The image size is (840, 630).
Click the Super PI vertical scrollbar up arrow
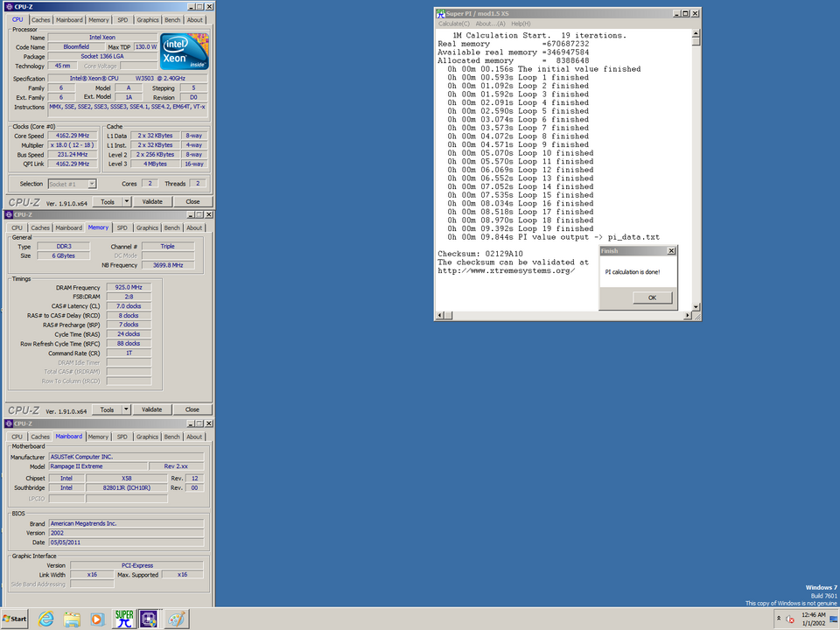[696, 33]
